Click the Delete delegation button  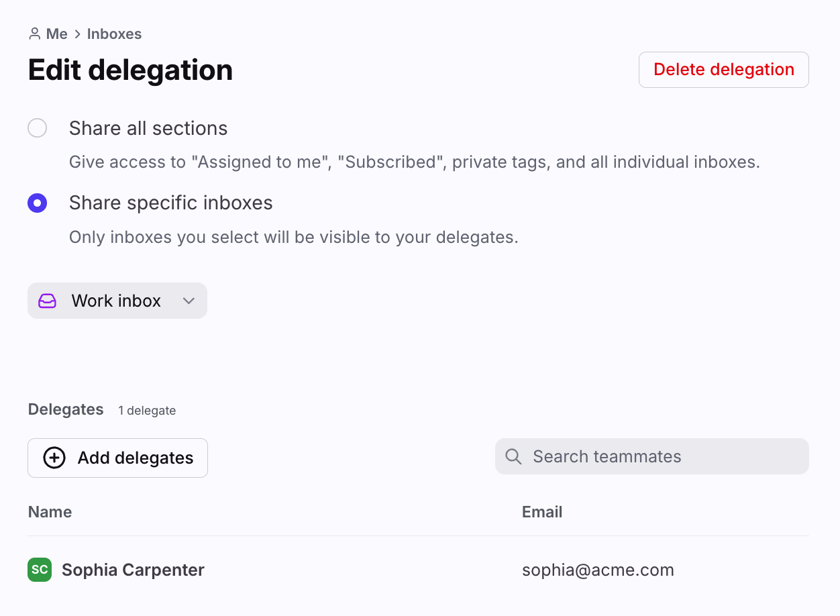pyautogui.click(x=724, y=70)
